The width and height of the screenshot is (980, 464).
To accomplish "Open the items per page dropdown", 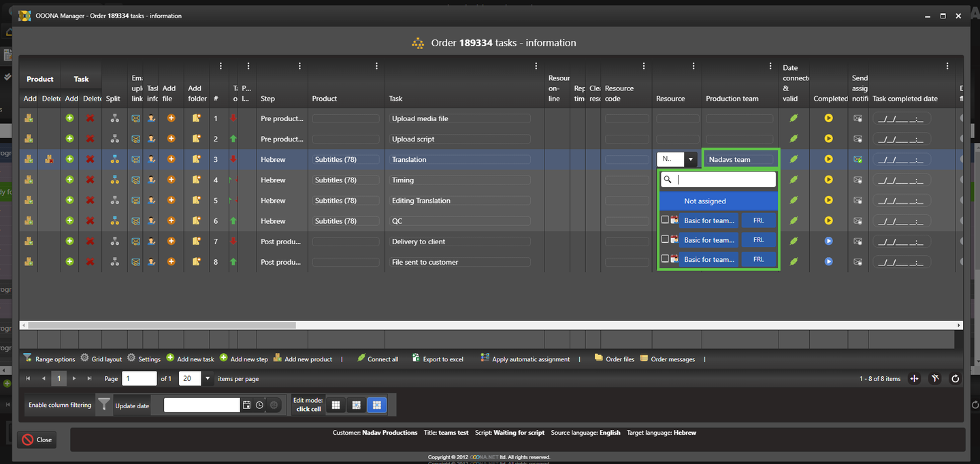I will click(x=208, y=379).
